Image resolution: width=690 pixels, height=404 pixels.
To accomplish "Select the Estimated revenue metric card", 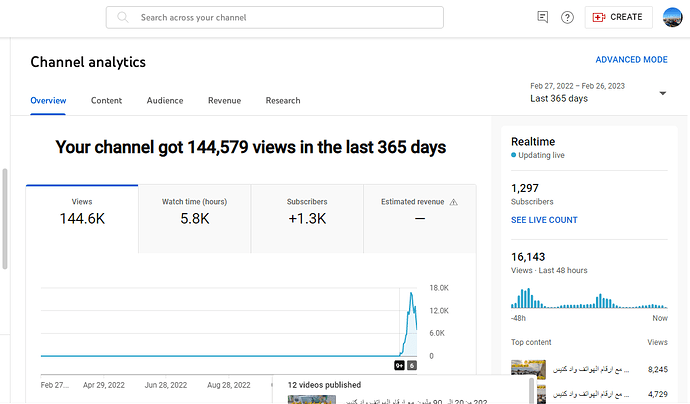I will coord(420,219).
